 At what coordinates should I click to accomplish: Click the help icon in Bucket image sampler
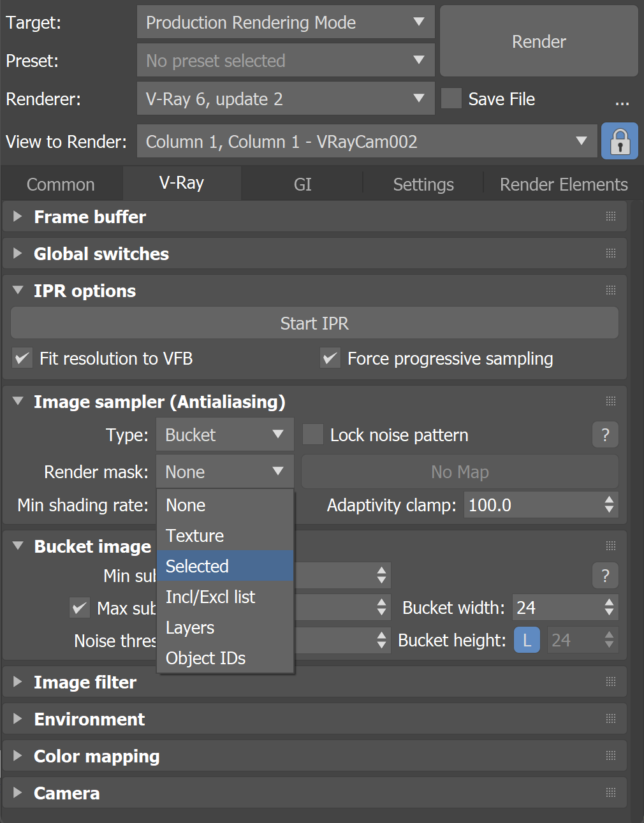[x=604, y=575]
